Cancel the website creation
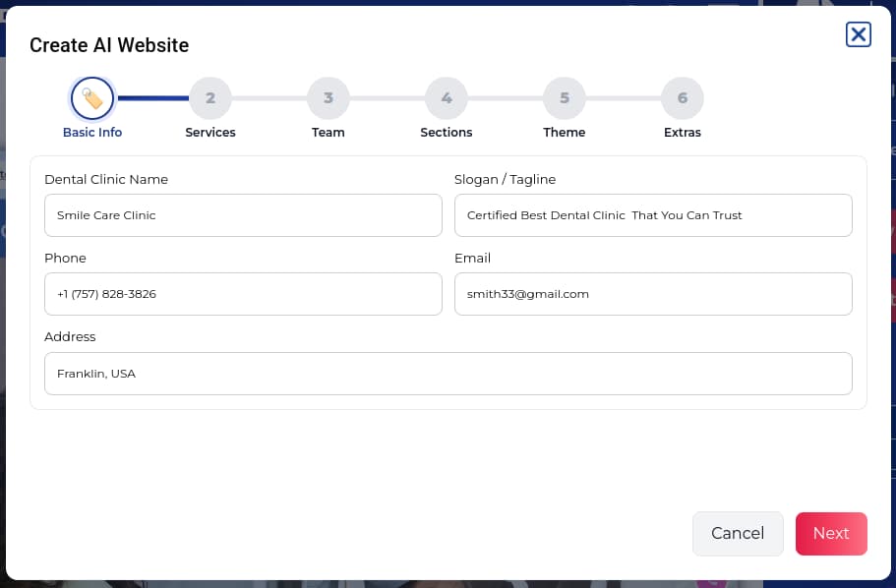This screenshot has height=588, width=896. click(738, 533)
